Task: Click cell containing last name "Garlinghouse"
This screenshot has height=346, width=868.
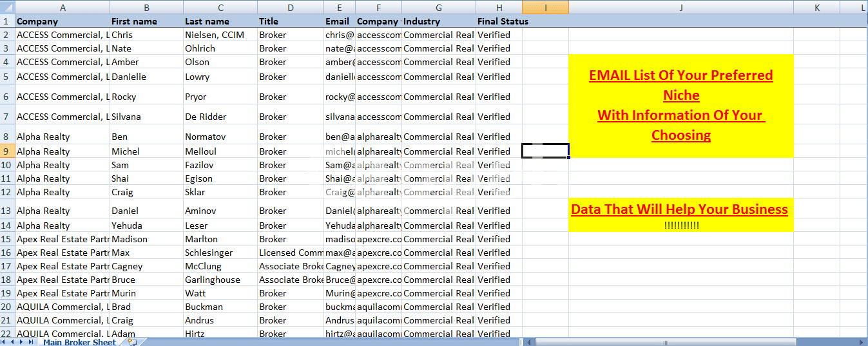Action: 220,280
